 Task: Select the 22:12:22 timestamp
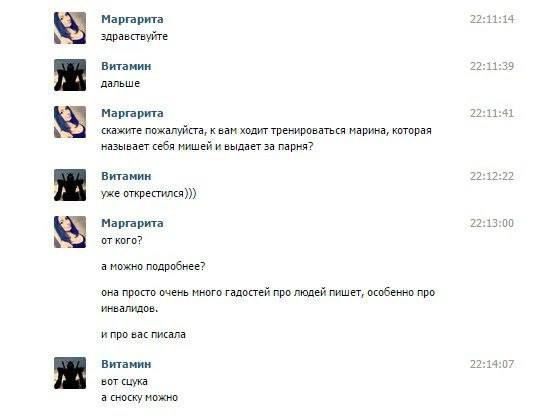(x=492, y=176)
